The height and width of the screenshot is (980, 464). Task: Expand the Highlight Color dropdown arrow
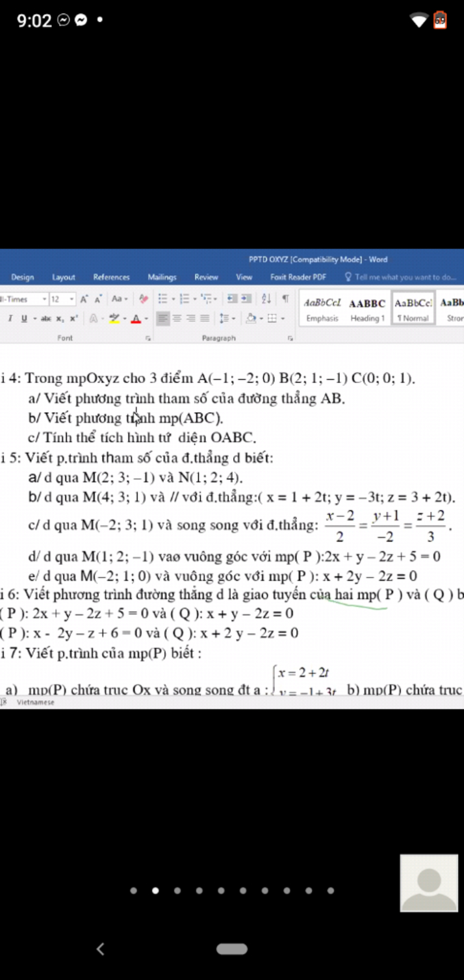[125, 319]
